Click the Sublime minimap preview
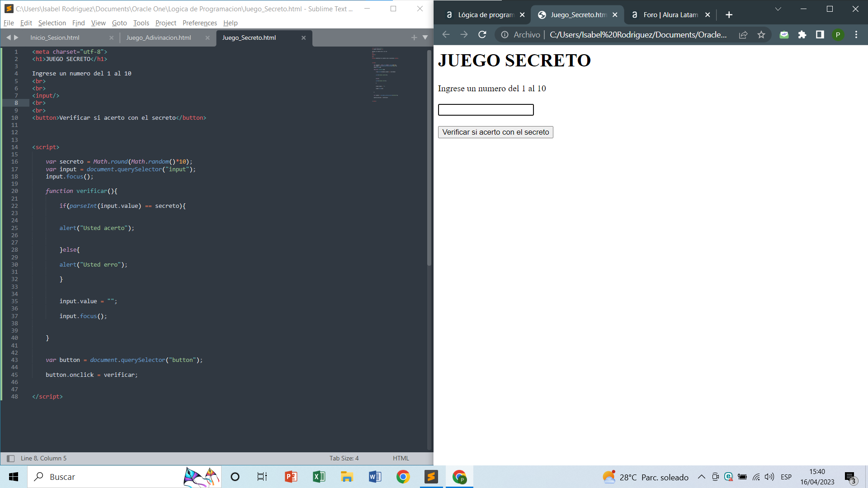868x488 pixels. point(385,75)
